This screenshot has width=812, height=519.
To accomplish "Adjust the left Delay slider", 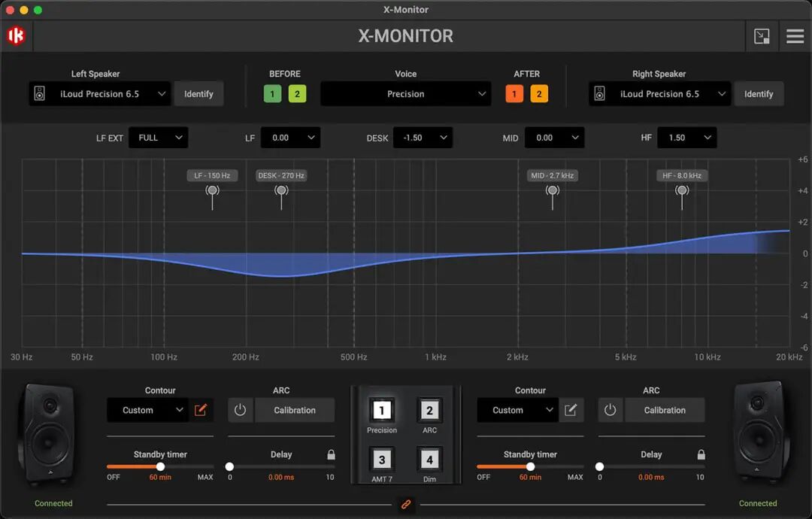I will click(x=229, y=466).
